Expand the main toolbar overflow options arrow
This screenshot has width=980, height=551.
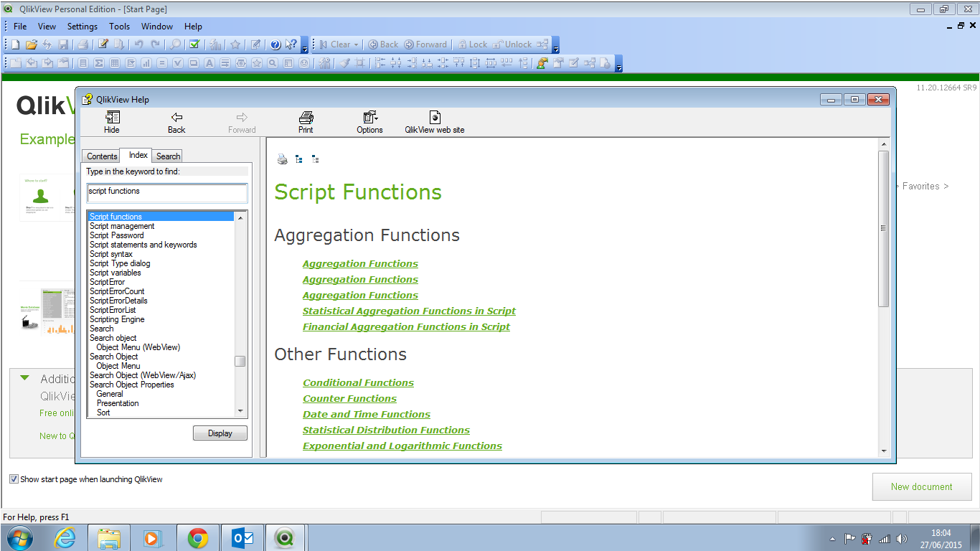pos(305,49)
